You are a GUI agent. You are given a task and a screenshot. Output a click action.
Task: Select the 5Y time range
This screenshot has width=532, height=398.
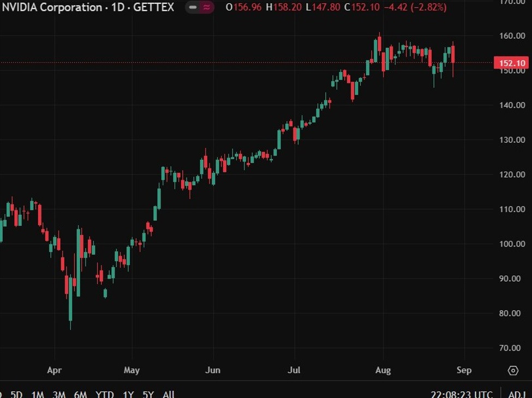148,394
